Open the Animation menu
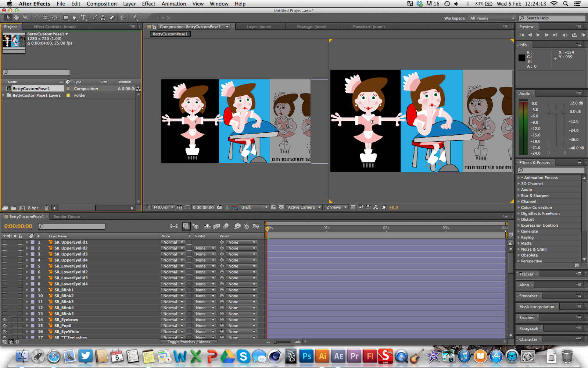The width and height of the screenshot is (588, 368). click(x=174, y=4)
